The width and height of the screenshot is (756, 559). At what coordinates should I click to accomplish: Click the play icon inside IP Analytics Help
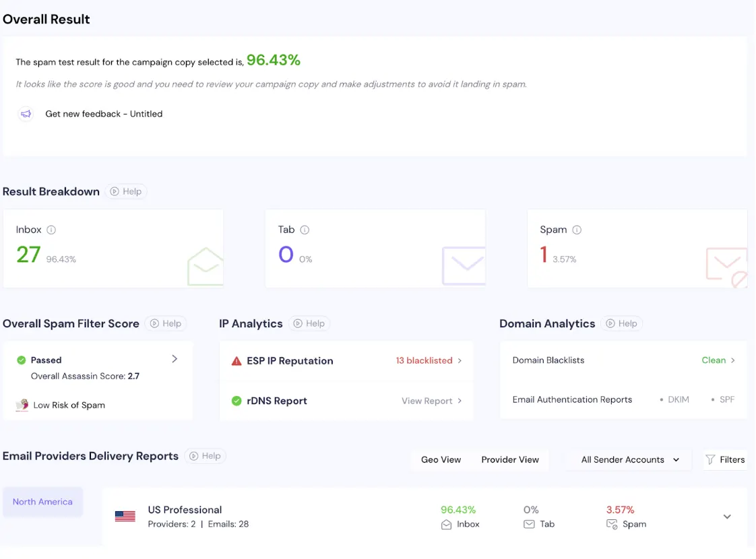point(298,323)
